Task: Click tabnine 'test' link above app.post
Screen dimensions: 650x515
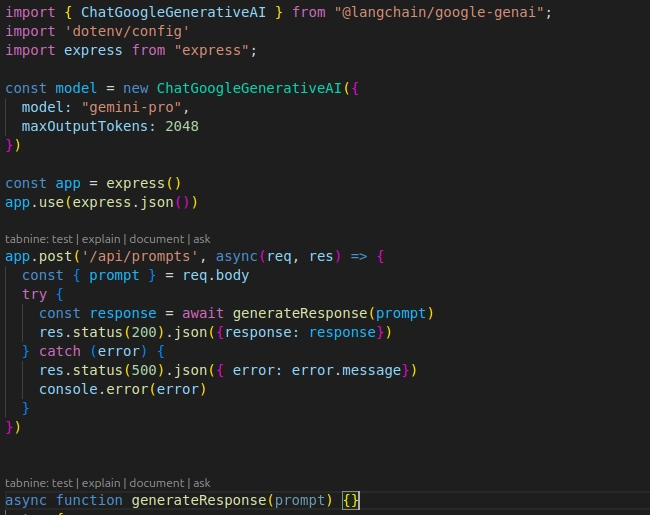Action: click(64, 240)
